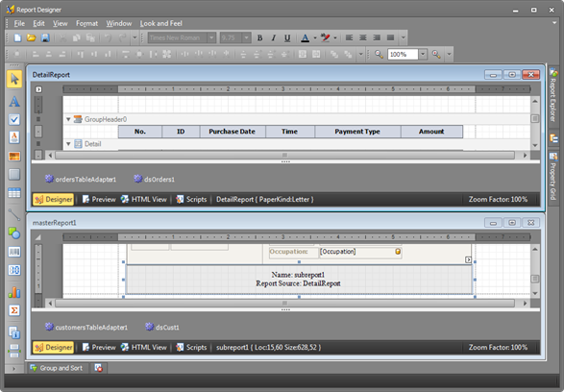Select the Bar Code control tool
The height and width of the screenshot is (392, 564).
tap(14, 252)
